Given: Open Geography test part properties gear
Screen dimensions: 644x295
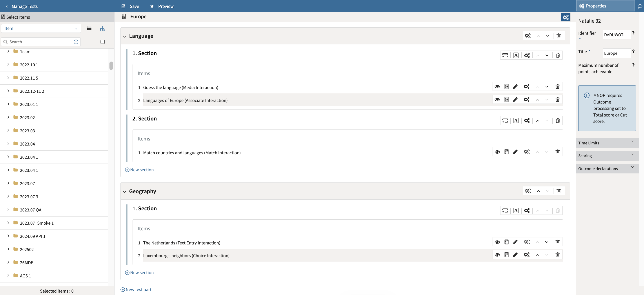Looking at the screenshot, I should 528,191.
